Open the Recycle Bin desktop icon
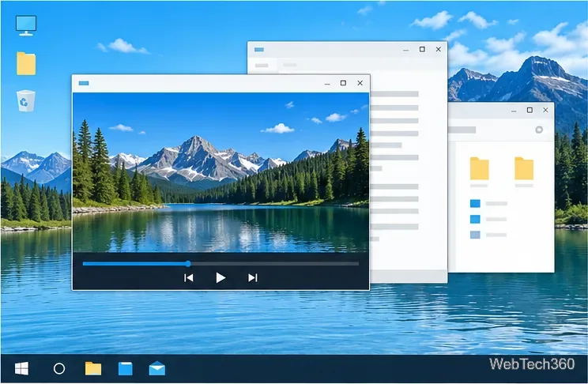Viewport: 588px width, 384px height. pyautogui.click(x=26, y=100)
